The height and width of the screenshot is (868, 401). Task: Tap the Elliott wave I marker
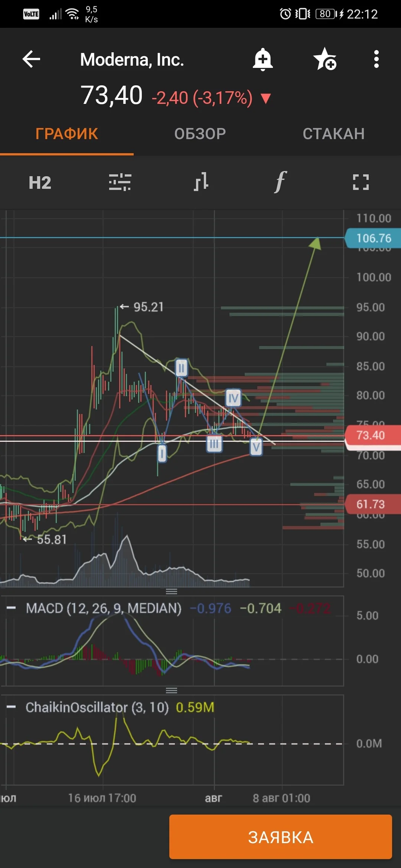(x=162, y=453)
